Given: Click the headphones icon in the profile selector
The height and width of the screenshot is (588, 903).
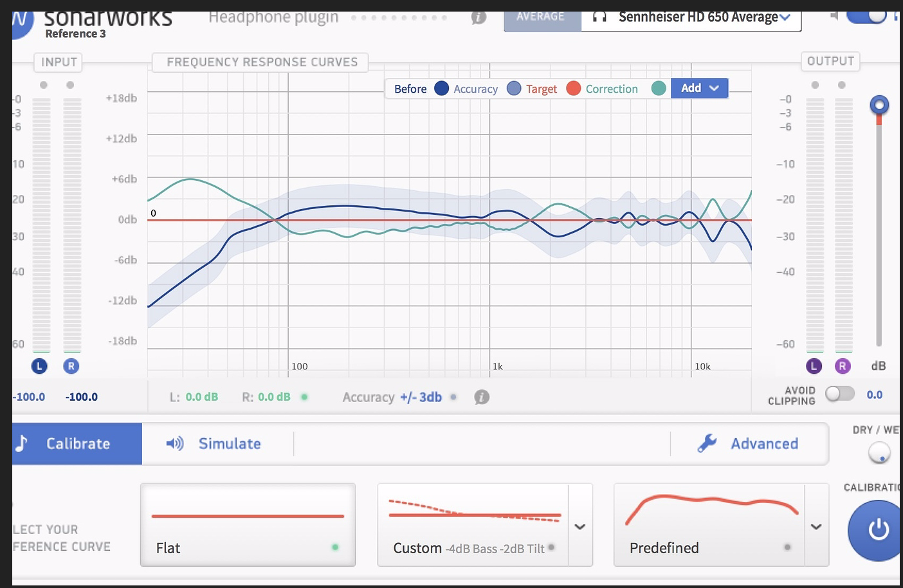Looking at the screenshot, I should point(599,17).
